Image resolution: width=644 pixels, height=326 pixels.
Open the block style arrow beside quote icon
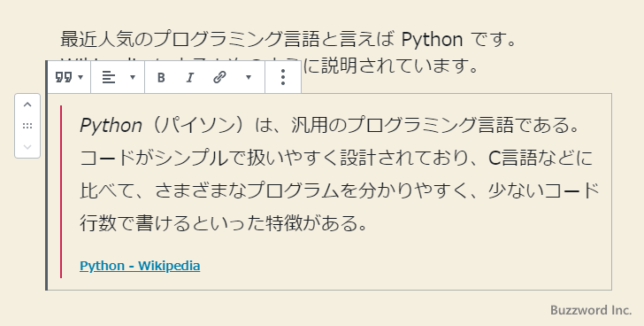80,77
